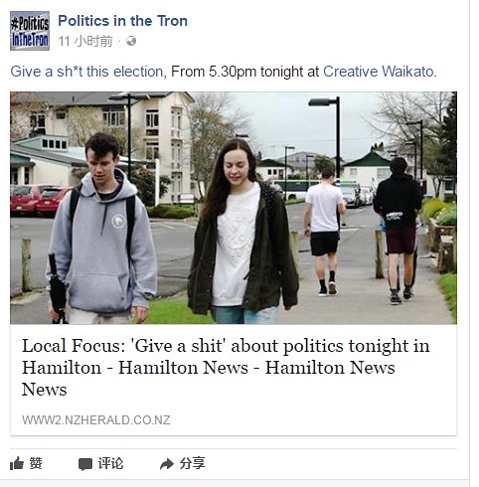Click the speech bubble comment icon
The height and width of the screenshot is (487, 479).
point(85,464)
